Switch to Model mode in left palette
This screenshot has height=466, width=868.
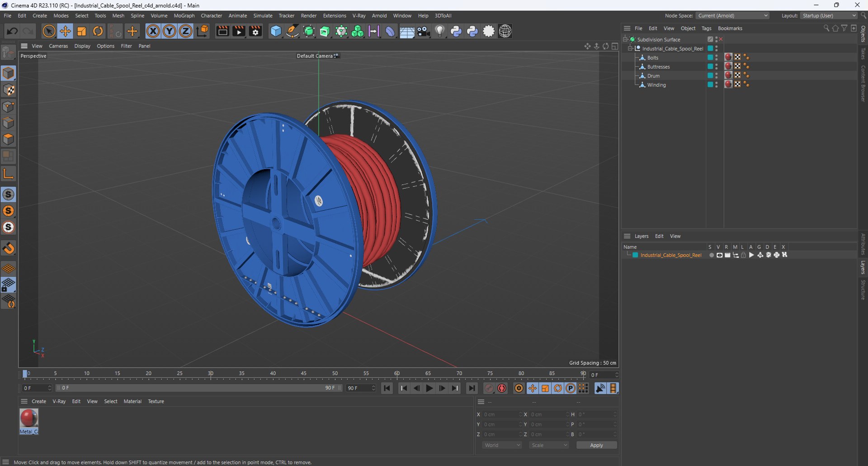9,73
